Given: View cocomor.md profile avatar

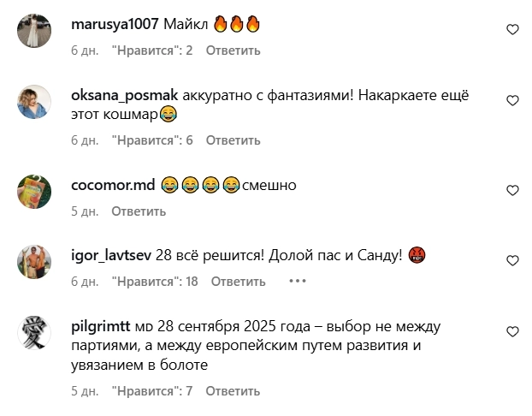Looking at the screenshot, I should click(34, 192).
